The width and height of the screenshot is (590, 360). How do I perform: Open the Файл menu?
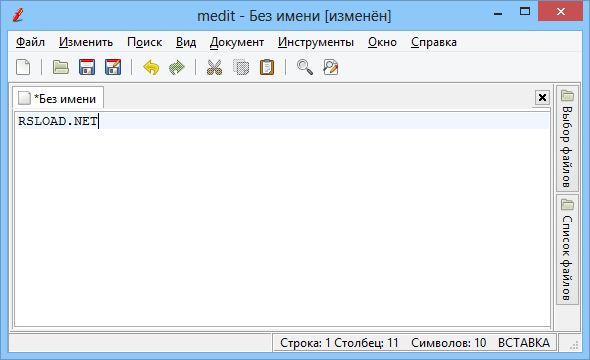click(30, 42)
